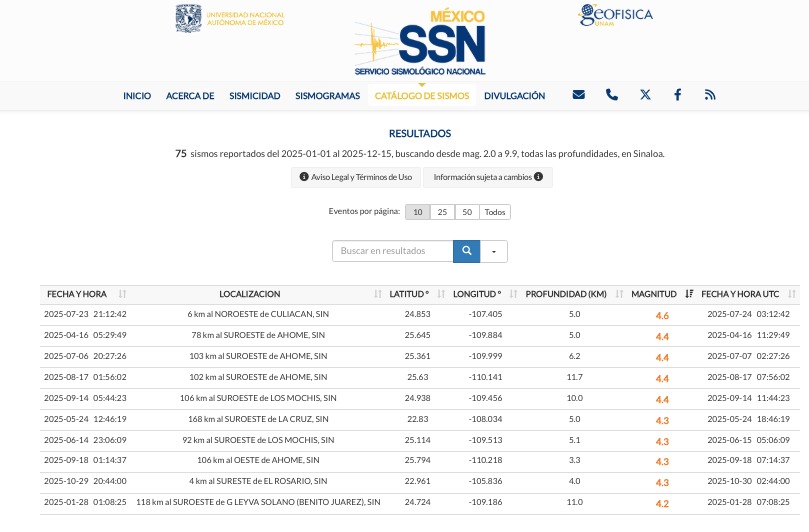The image size is (809, 532).
Task: Click '102 km al SUROESTE de AHOME, SIN'
Action: point(258,377)
